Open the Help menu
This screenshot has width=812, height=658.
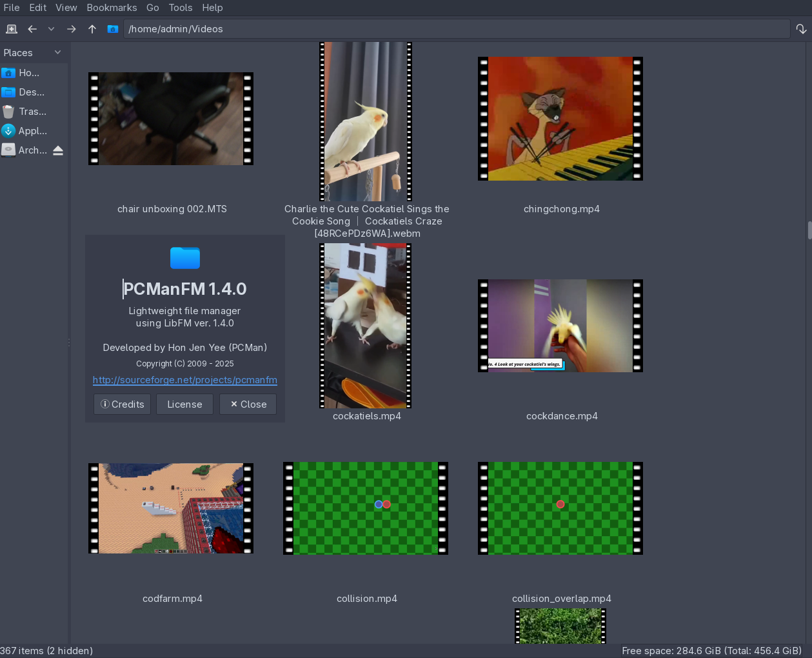(x=212, y=8)
